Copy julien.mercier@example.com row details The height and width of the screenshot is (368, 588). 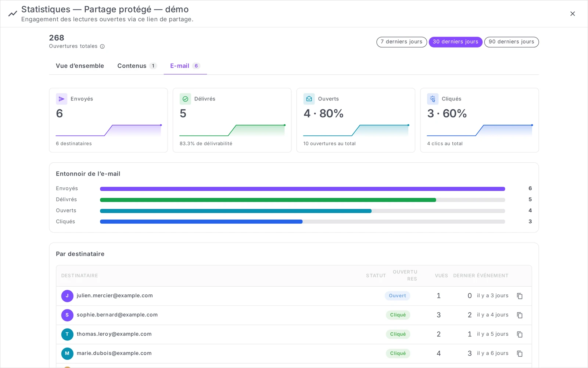[x=520, y=296]
